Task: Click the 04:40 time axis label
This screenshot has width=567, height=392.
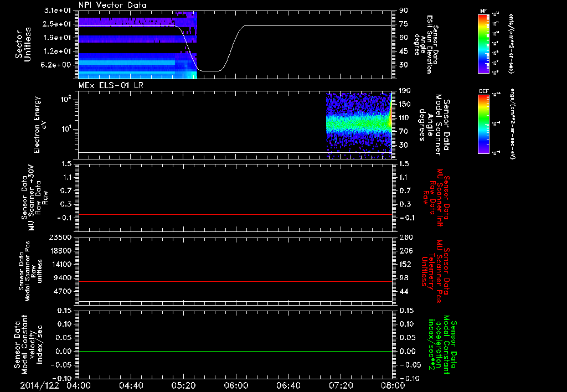Action: coord(131,385)
